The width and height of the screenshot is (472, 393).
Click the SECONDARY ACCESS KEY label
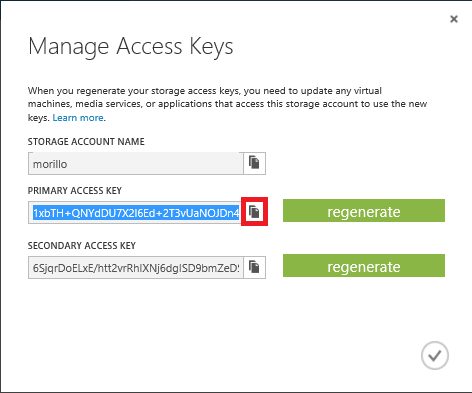82,246
